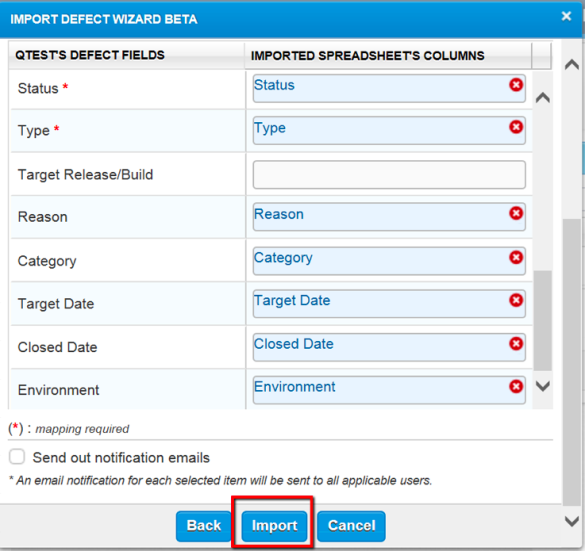The width and height of the screenshot is (585, 551).
Task: Click the Category field label
Action: click(47, 261)
